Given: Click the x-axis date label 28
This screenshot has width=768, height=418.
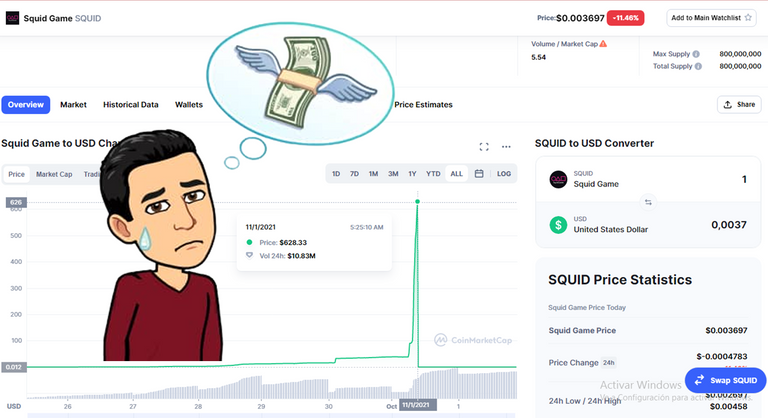Looking at the screenshot, I should [x=198, y=406].
